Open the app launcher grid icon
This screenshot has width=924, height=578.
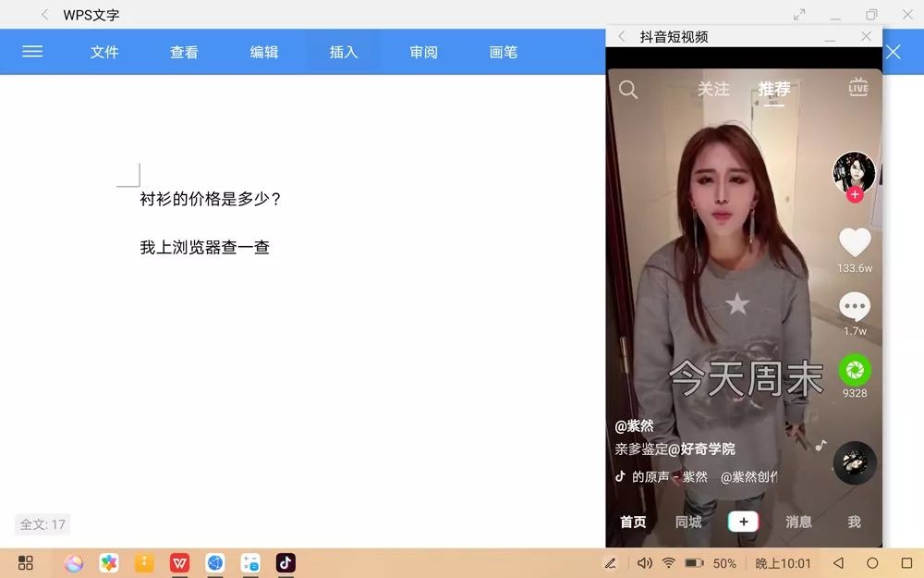tap(25, 562)
